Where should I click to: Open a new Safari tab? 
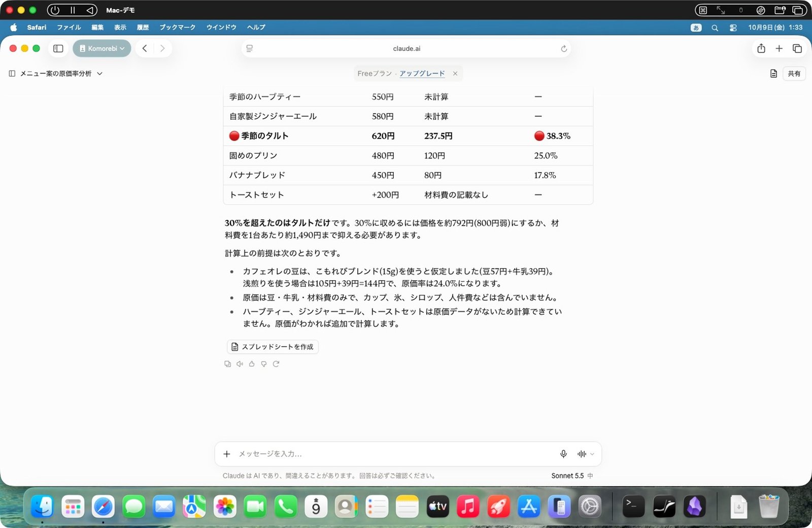coord(779,49)
